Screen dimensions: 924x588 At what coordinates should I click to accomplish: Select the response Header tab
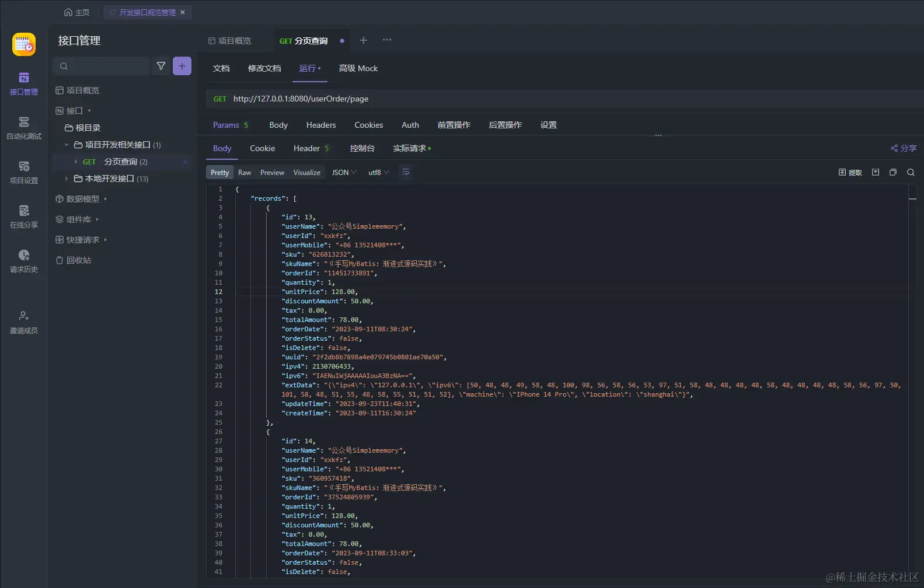click(x=311, y=148)
